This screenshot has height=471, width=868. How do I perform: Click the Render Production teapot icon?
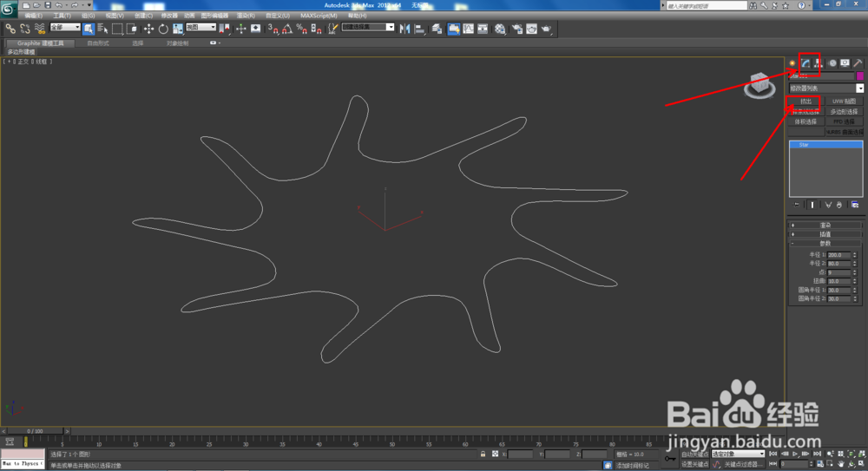point(546,29)
